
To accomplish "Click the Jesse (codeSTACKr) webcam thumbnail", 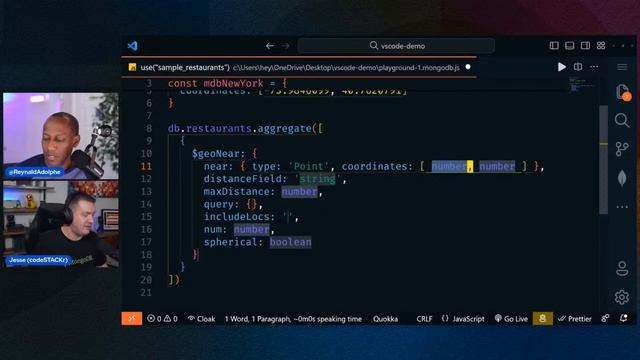I will (x=61, y=224).
